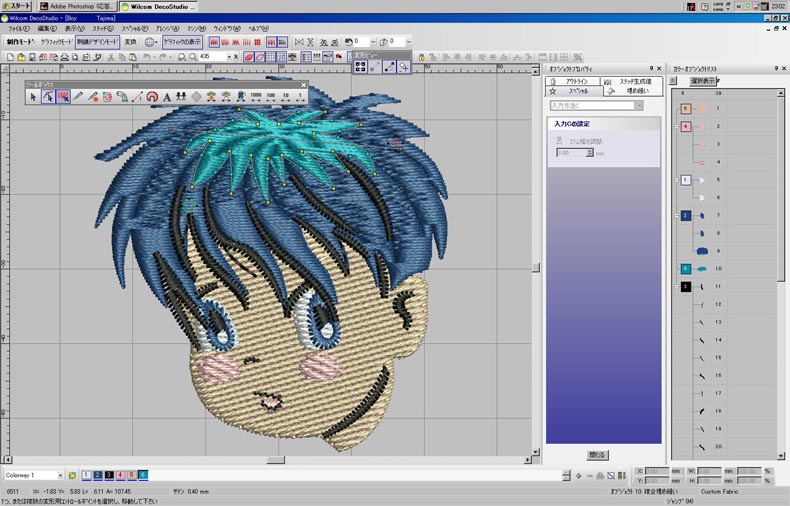Viewport: 790px width, 506px height.
Task: Open the Colorway 1 dropdown
Action: pos(60,475)
